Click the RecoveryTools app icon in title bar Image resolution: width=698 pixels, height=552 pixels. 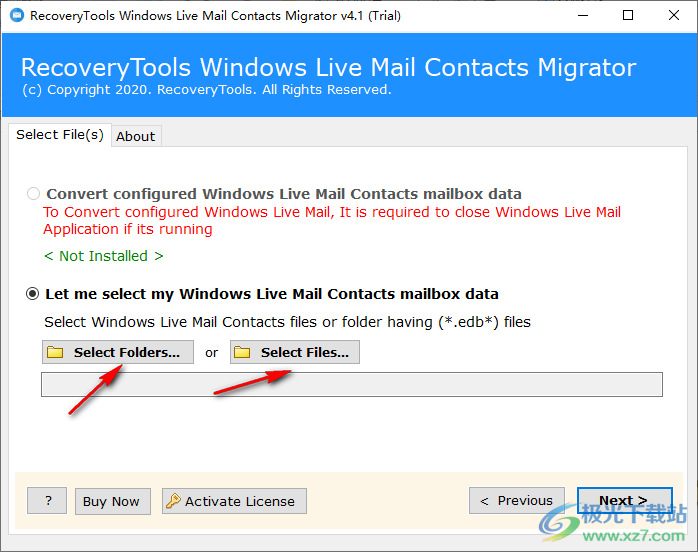(x=16, y=16)
